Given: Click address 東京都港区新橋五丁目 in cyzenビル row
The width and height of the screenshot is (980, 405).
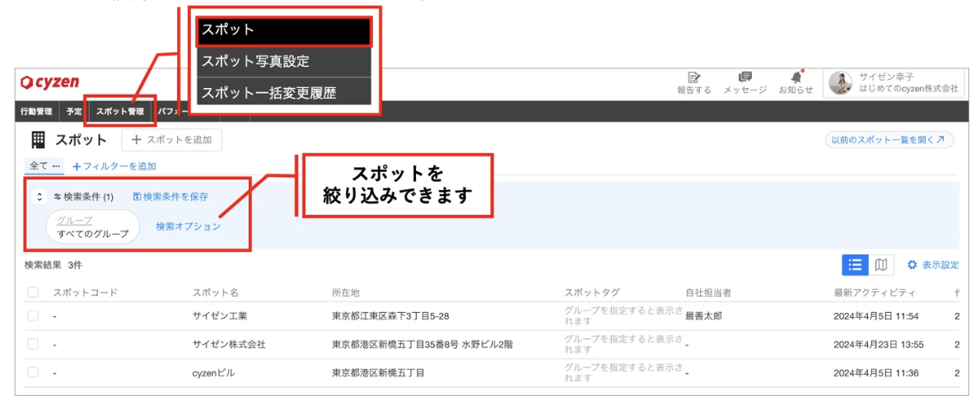Looking at the screenshot, I should [x=378, y=373].
